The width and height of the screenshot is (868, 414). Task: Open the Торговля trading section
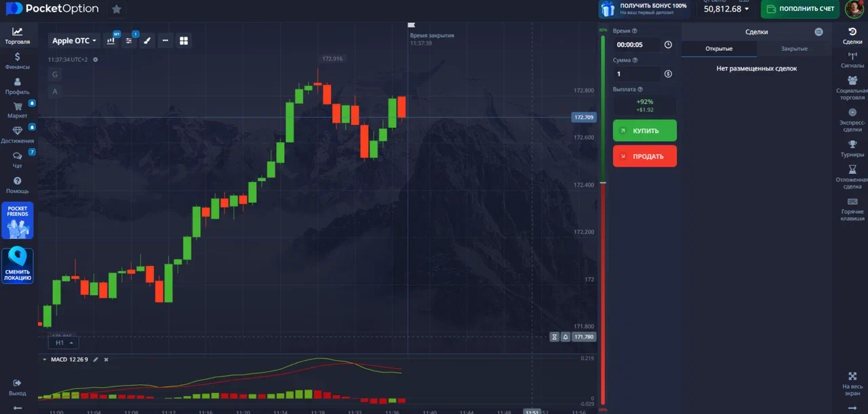17,35
